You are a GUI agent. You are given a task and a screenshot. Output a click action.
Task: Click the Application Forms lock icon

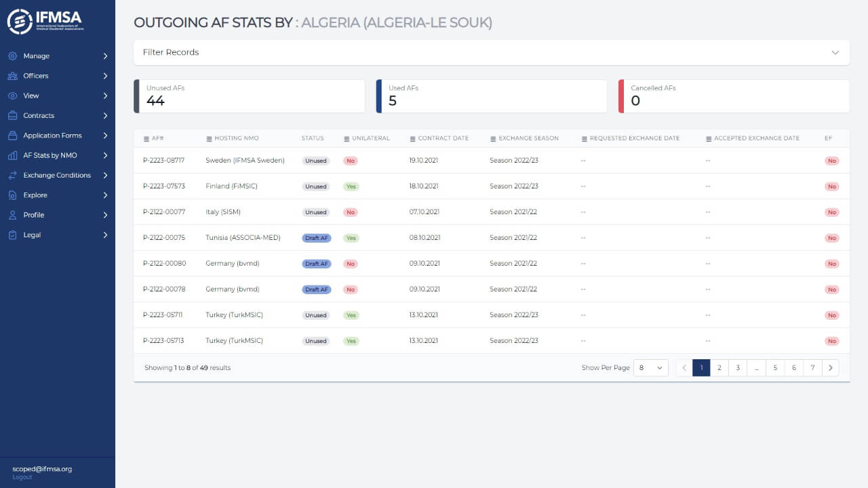click(x=12, y=136)
